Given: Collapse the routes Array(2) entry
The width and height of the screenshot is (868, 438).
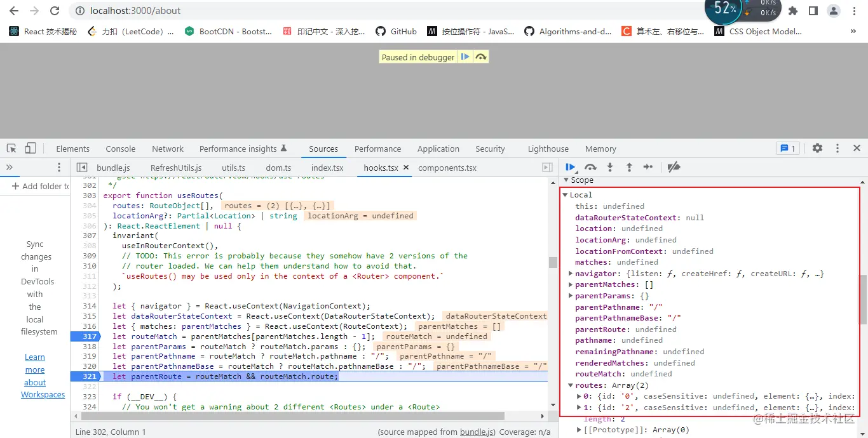Looking at the screenshot, I should pyautogui.click(x=571, y=385).
